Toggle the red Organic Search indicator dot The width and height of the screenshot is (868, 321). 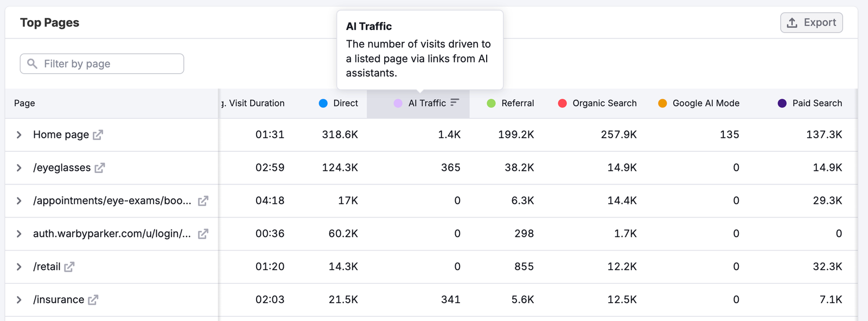562,102
